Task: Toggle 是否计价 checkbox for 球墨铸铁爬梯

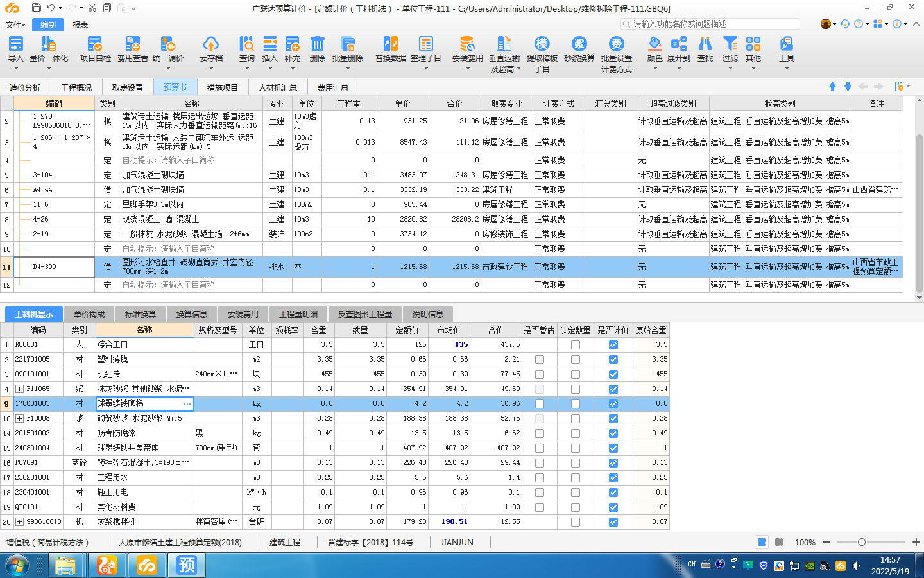Action: (613, 404)
